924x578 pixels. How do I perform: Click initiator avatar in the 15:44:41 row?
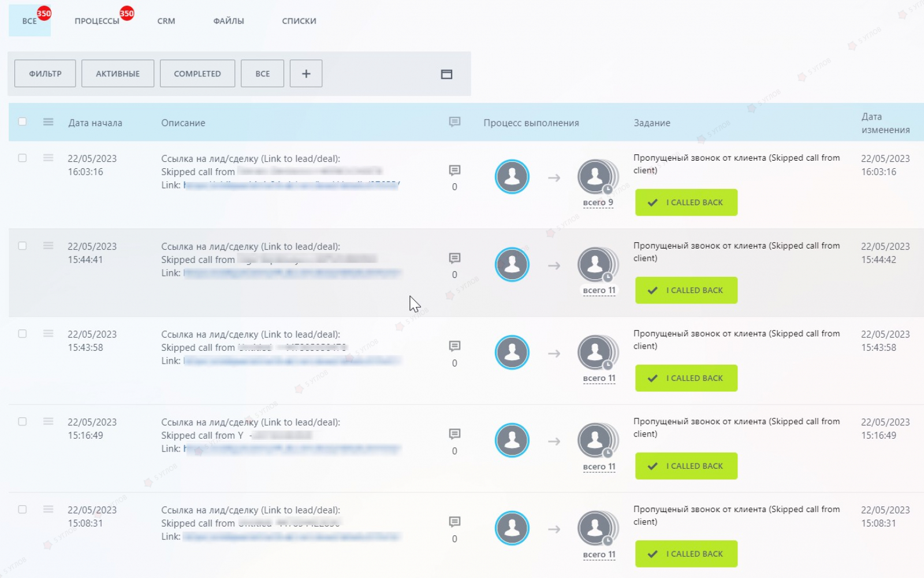pyautogui.click(x=512, y=265)
